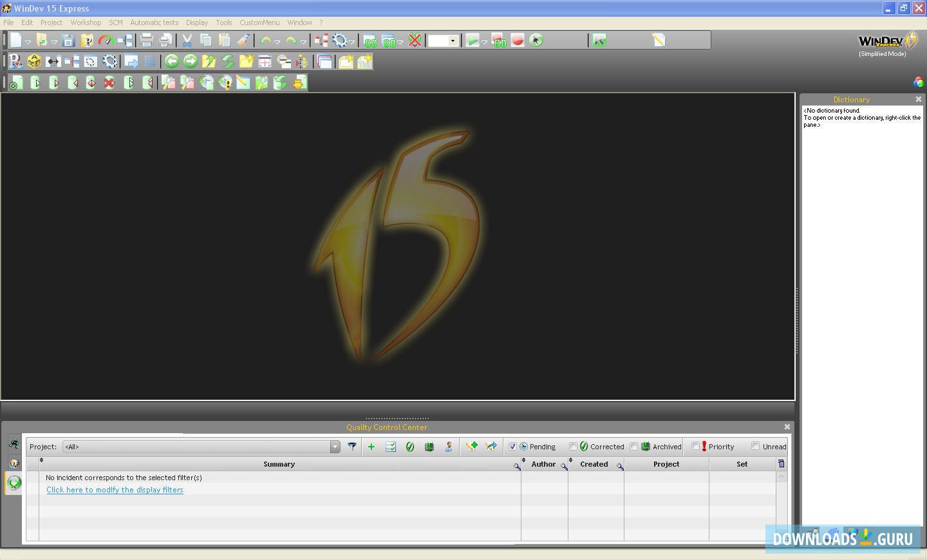Screen dimensions: 927x560
Task: Click the green left arrow Back icon
Action: tap(171, 61)
